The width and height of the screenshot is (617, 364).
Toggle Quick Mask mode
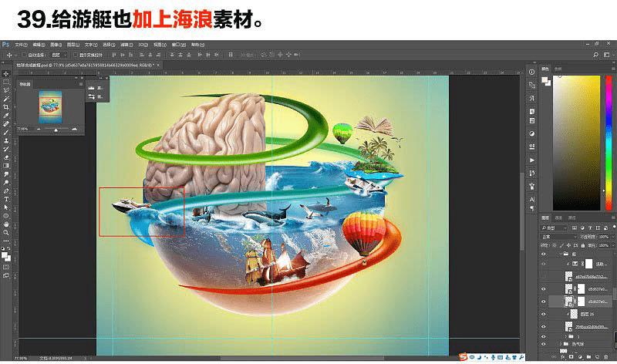(6, 267)
